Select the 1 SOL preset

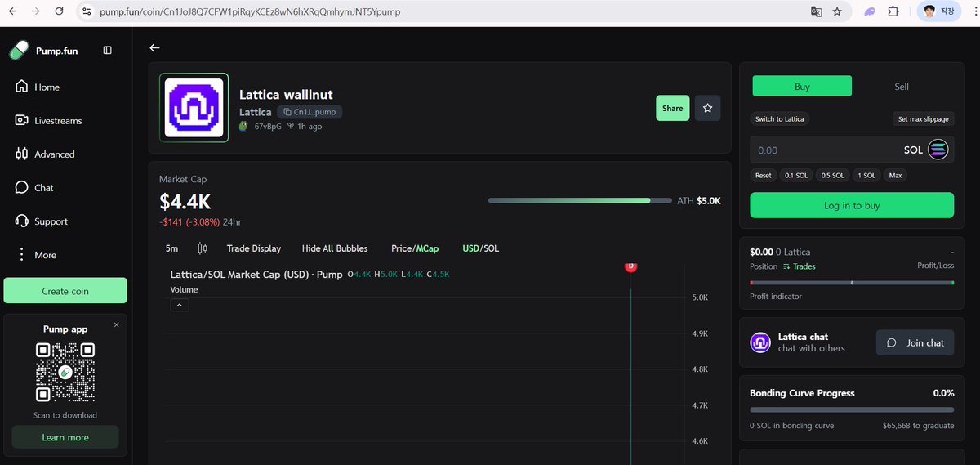point(866,176)
